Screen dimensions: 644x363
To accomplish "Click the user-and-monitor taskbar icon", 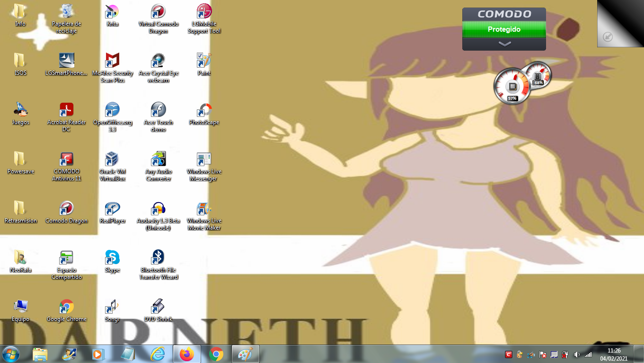I will coord(70,354).
